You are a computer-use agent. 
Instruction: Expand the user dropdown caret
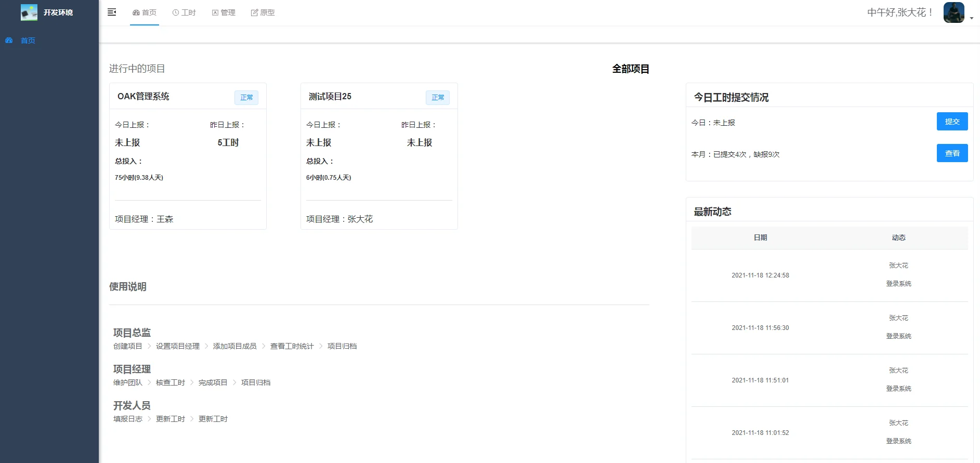coord(972,18)
